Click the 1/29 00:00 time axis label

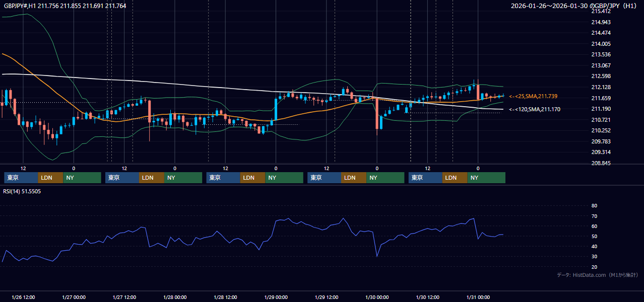(276, 297)
